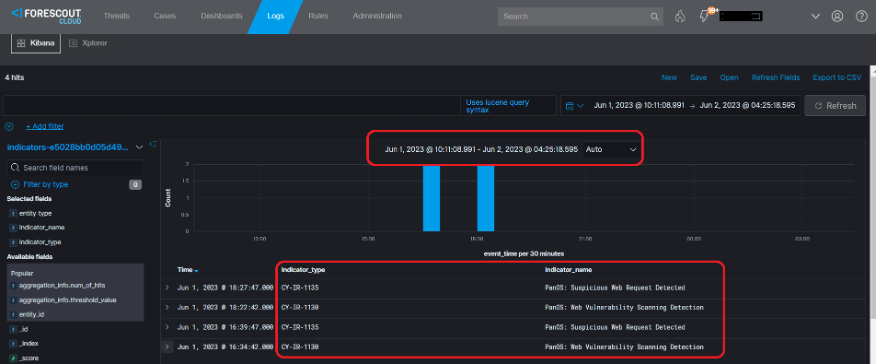The image size is (876, 364).
Task: Click the filter options circle icon
Action: coord(9,127)
